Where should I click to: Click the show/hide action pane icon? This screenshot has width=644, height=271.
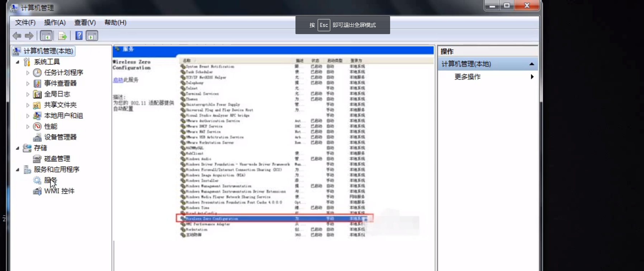pos(92,36)
